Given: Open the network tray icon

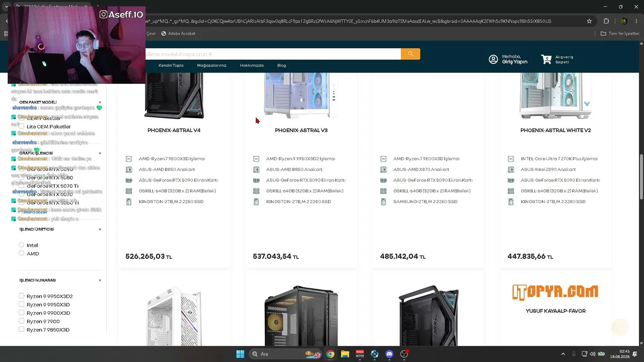Looking at the screenshot, I should click(x=584, y=354).
